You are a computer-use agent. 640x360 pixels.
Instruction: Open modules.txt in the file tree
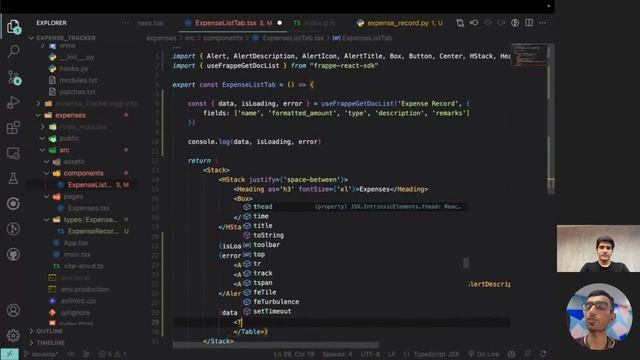click(78, 80)
